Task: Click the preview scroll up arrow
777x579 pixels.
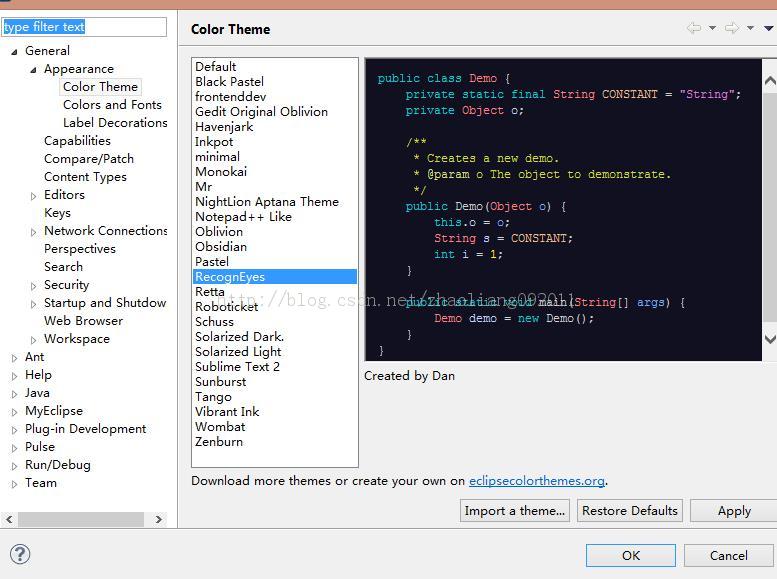Action: [769, 80]
